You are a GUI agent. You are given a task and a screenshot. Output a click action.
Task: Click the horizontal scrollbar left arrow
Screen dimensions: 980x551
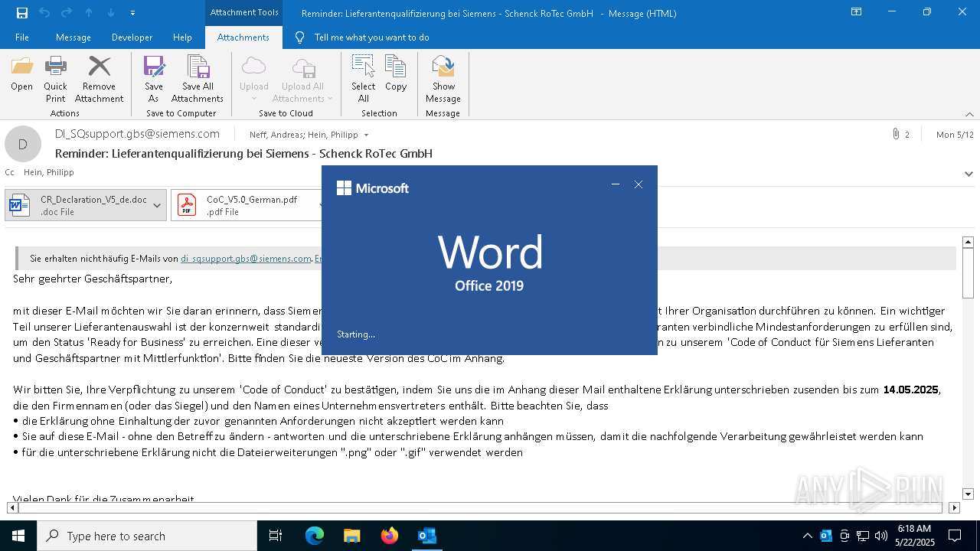tap(12, 507)
